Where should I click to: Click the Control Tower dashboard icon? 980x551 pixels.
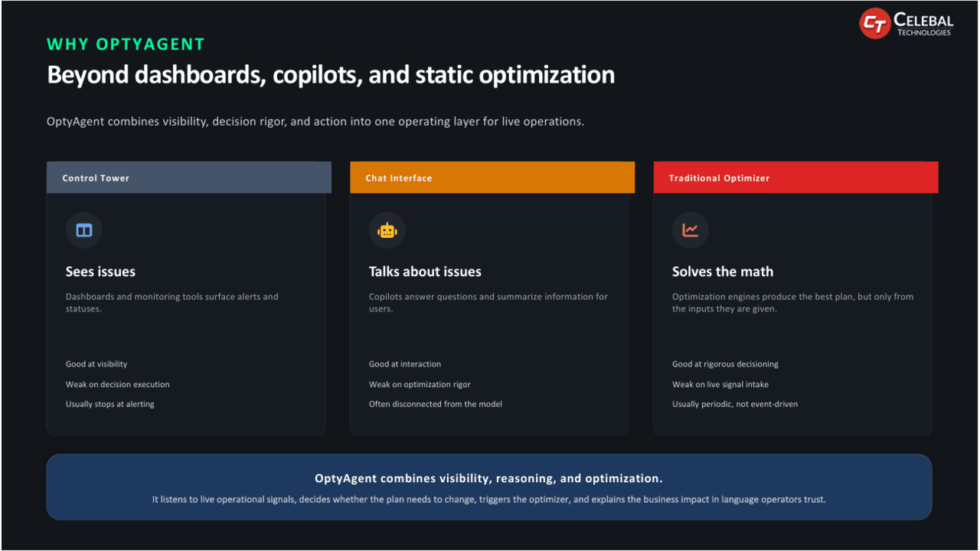point(84,230)
